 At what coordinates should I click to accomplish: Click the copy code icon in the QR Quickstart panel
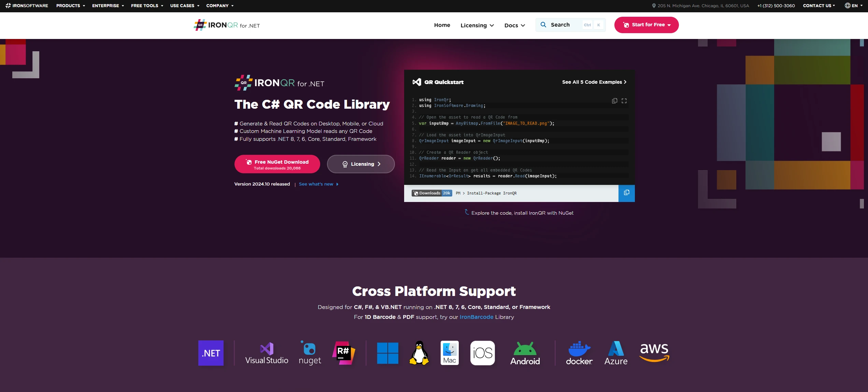614,101
